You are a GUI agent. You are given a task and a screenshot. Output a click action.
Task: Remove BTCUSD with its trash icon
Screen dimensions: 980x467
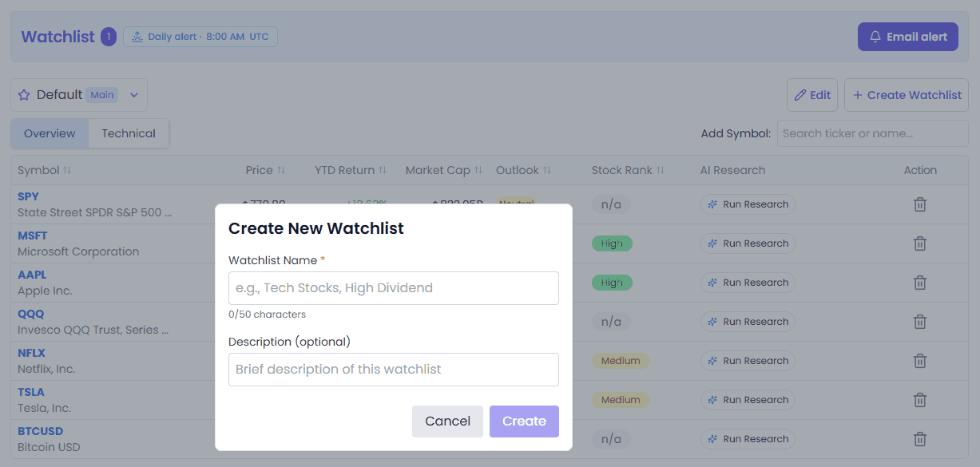920,439
